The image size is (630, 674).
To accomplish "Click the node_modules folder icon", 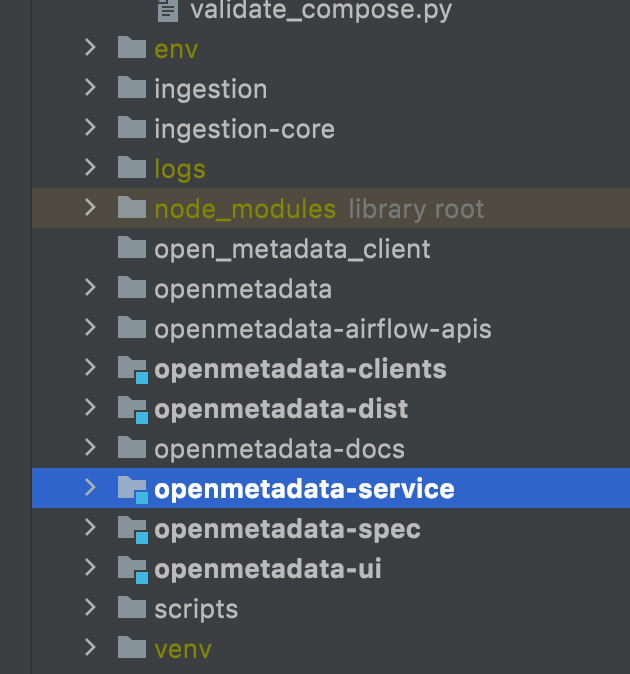I will coord(132,208).
